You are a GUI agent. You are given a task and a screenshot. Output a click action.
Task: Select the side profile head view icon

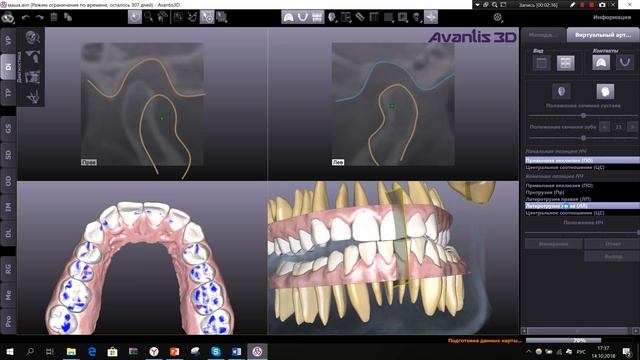(605, 91)
